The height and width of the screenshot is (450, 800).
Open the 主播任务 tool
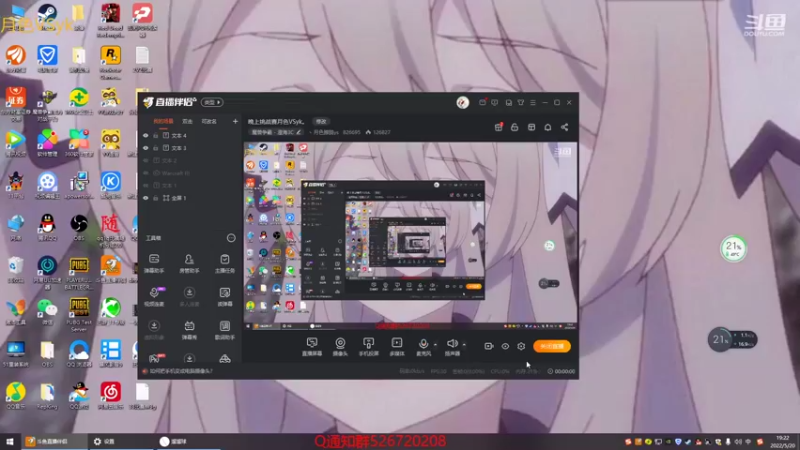click(224, 264)
